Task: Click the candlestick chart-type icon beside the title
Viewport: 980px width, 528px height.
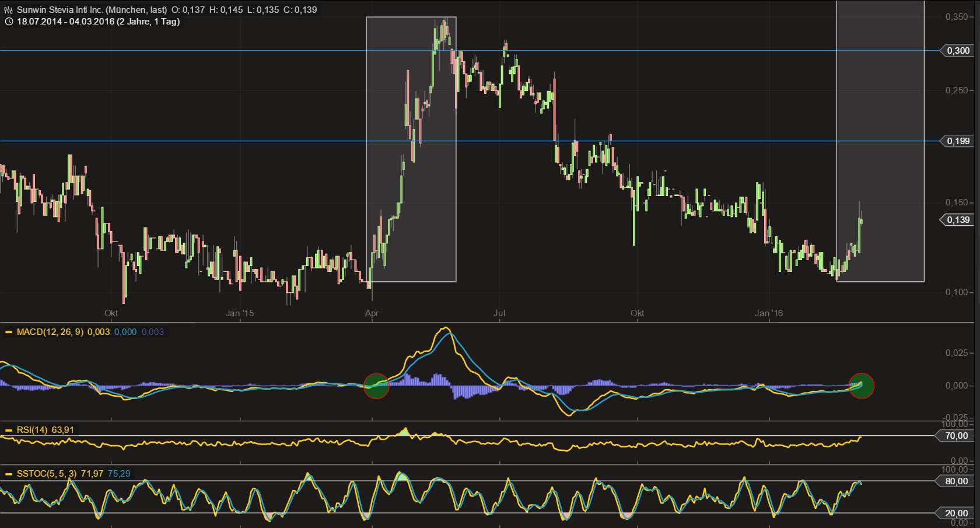Action: (x=8, y=10)
